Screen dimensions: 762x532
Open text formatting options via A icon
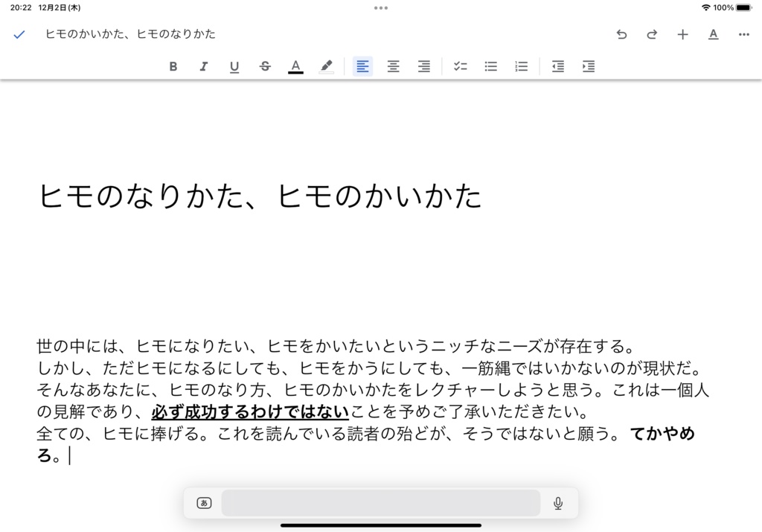[x=713, y=34]
